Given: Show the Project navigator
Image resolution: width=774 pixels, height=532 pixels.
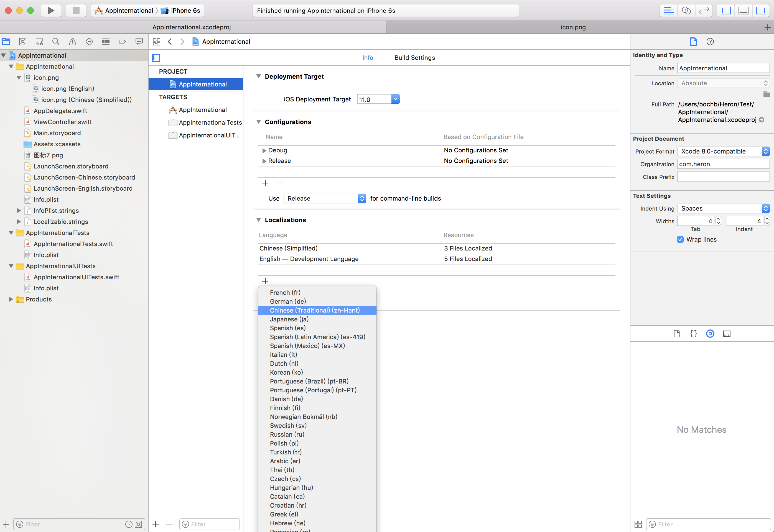Looking at the screenshot, I should [6, 42].
